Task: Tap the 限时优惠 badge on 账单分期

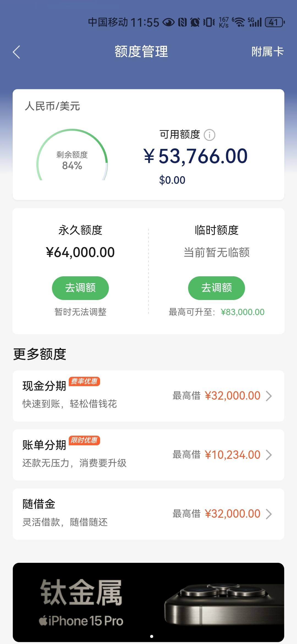Action: pyautogui.click(x=84, y=440)
